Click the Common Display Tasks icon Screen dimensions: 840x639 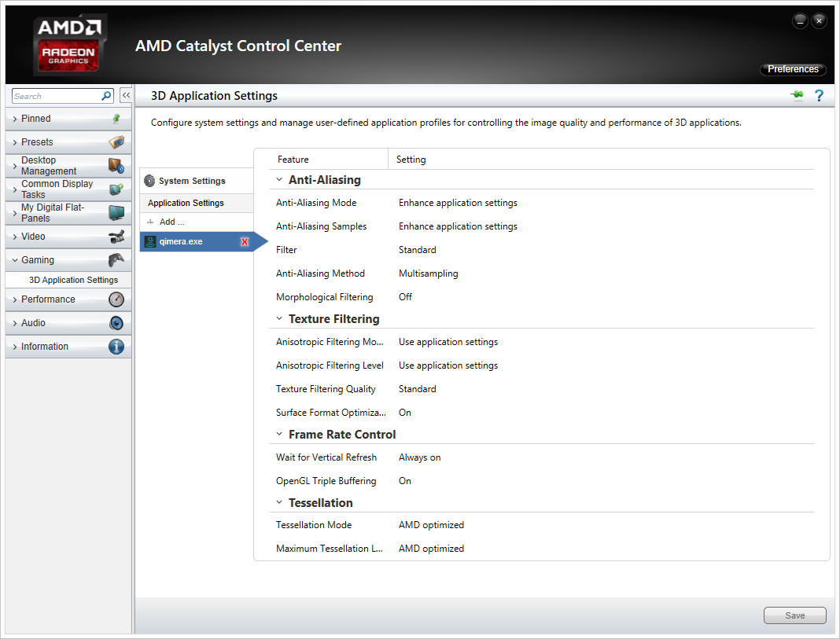tap(116, 189)
